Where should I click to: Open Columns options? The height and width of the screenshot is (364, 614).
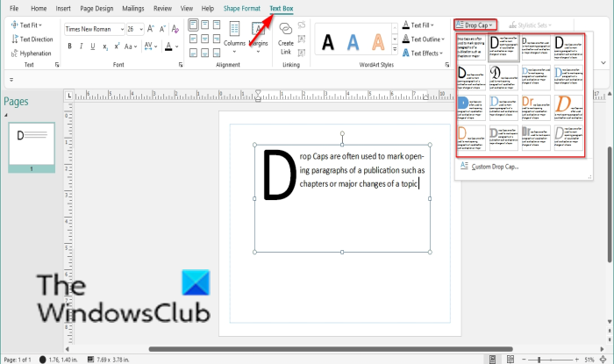click(234, 38)
